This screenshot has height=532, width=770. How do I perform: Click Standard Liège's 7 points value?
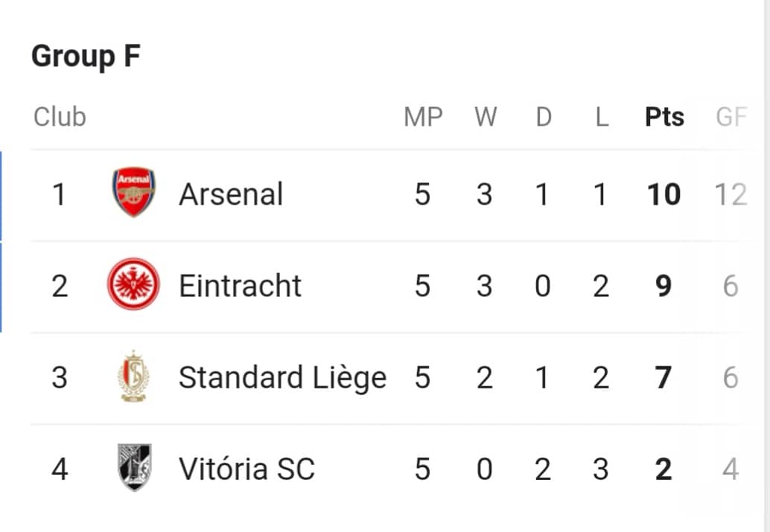(664, 378)
